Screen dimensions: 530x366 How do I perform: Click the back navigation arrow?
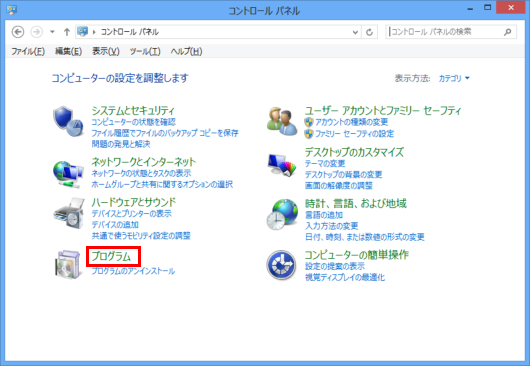pyautogui.click(x=18, y=32)
